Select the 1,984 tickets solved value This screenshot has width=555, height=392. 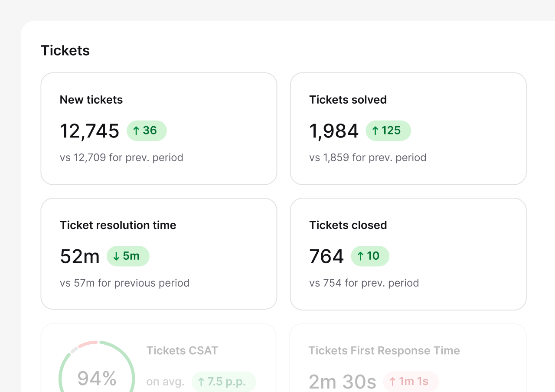click(x=334, y=131)
